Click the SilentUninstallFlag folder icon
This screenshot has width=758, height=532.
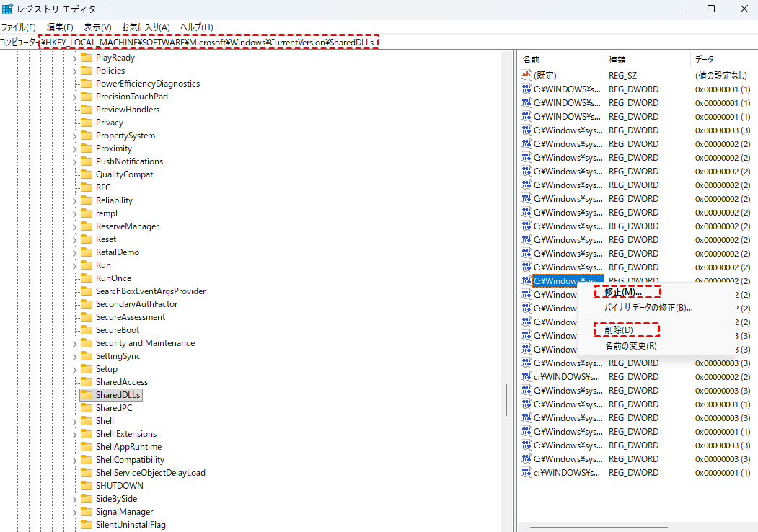[x=87, y=525]
